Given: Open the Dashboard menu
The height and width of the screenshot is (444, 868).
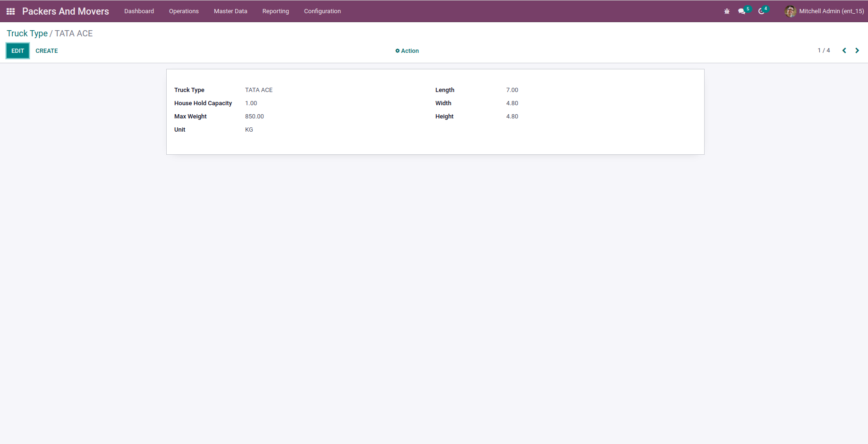Looking at the screenshot, I should pyautogui.click(x=139, y=11).
